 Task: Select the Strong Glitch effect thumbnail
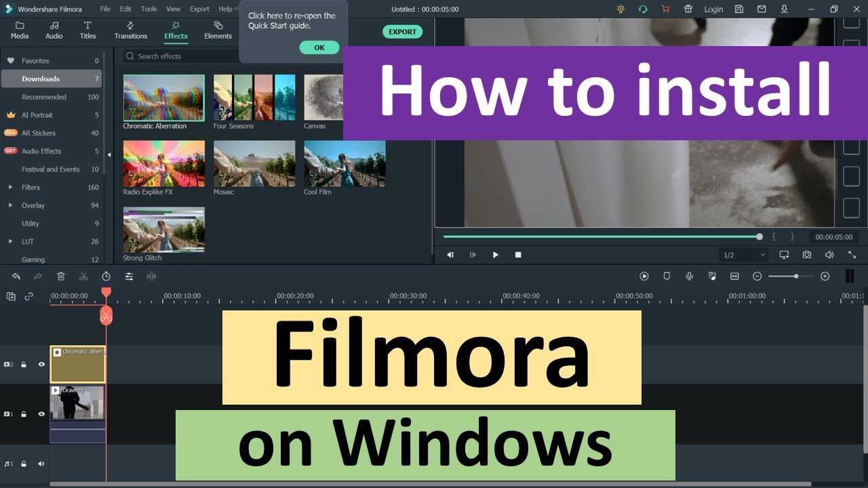click(163, 230)
